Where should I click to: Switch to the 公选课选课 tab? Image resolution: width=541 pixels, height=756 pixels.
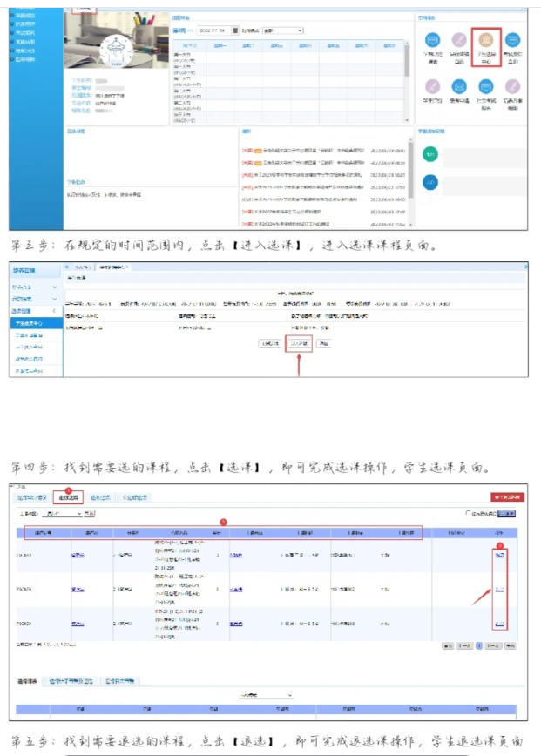point(134,497)
